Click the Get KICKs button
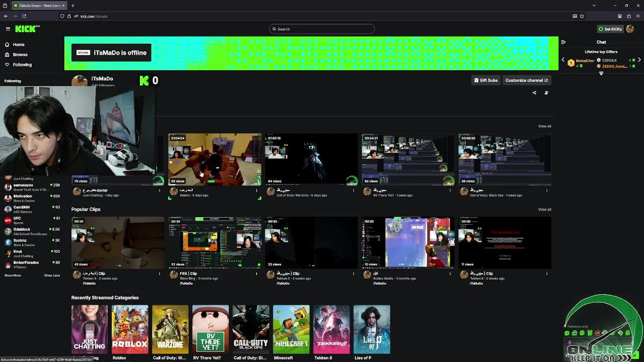 [x=610, y=29]
